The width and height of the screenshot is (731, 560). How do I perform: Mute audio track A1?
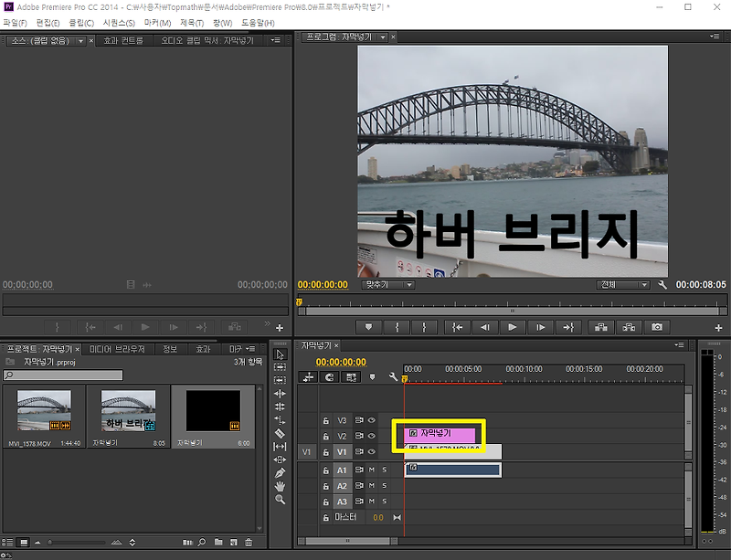(372, 470)
